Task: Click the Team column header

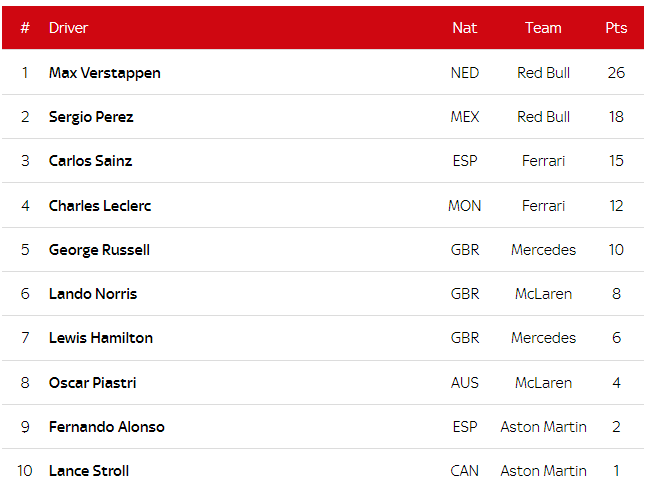Action: [x=543, y=28]
